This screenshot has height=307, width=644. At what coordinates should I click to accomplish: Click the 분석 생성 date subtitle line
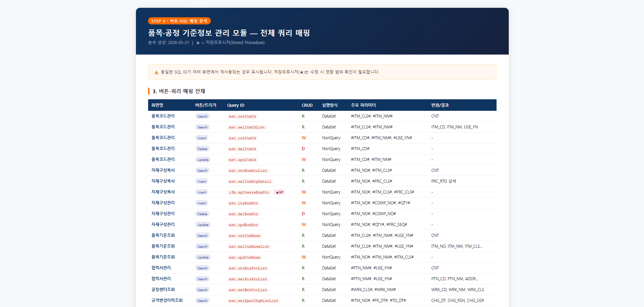click(x=206, y=43)
